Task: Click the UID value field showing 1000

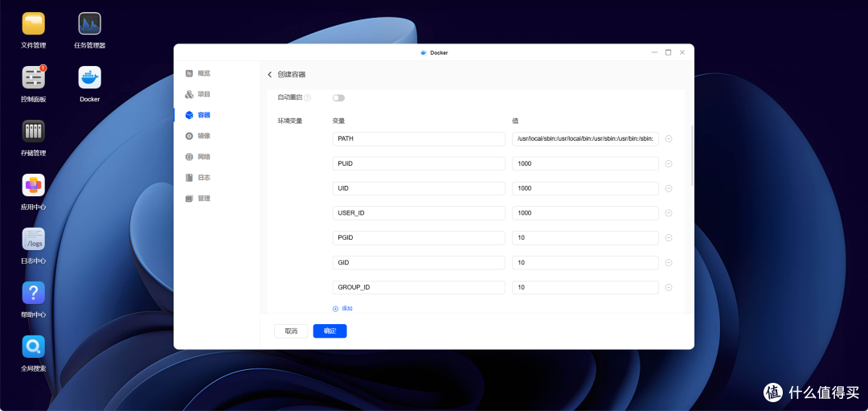Action: 585,188
